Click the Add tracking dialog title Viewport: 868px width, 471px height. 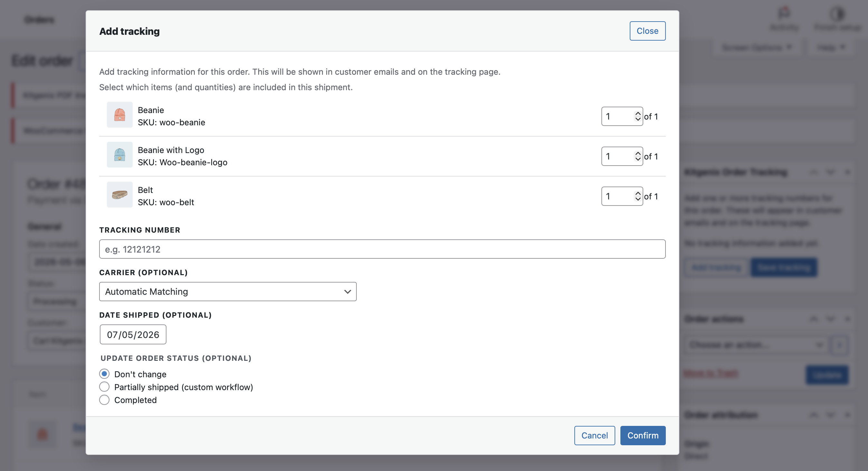129,31
